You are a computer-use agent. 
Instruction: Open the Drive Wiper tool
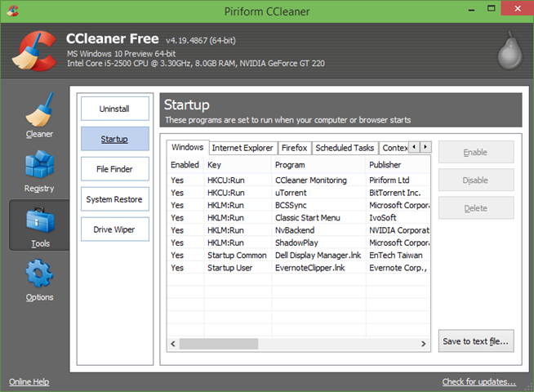click(115, 229)
